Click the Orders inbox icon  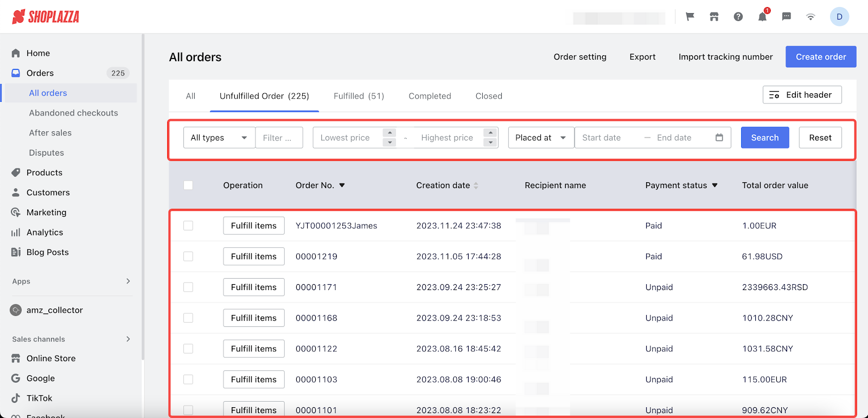[x=16, y=73]
